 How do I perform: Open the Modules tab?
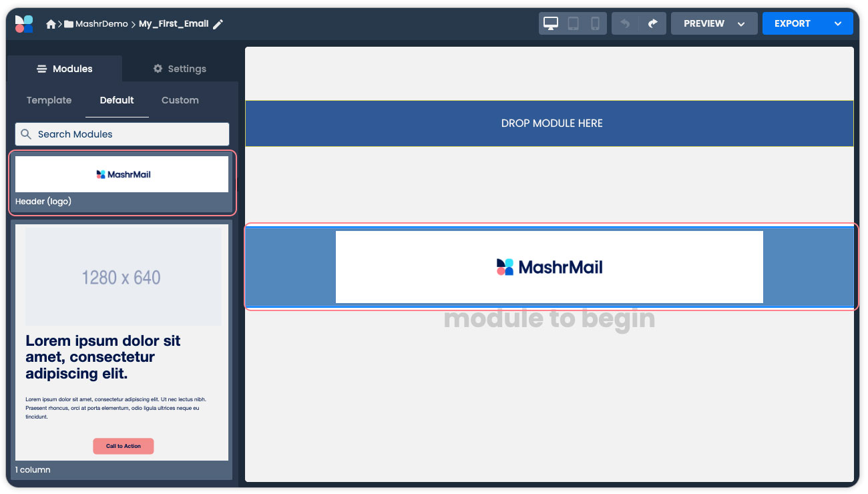(x=65, y=69)
